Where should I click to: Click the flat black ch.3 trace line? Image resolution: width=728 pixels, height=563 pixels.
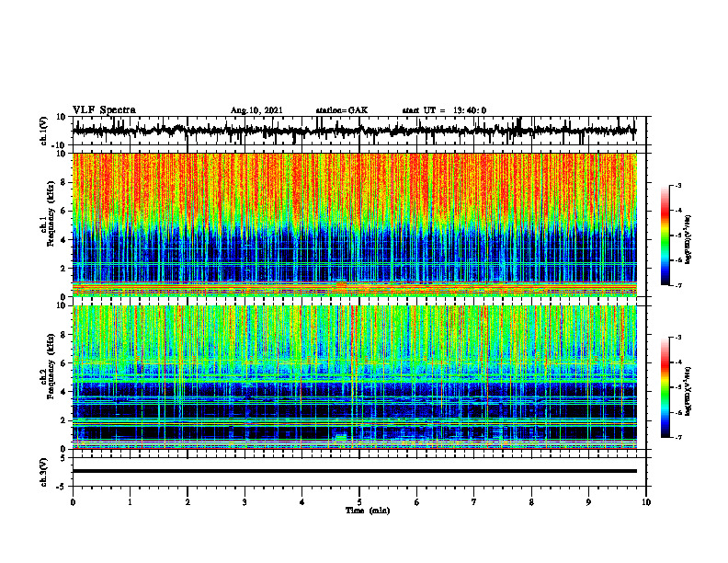354,471
